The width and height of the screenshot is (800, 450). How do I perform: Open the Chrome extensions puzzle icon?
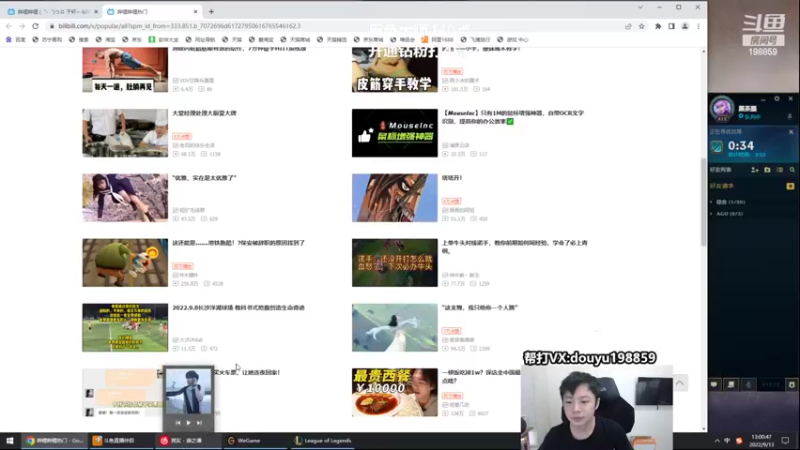(658, 26)
